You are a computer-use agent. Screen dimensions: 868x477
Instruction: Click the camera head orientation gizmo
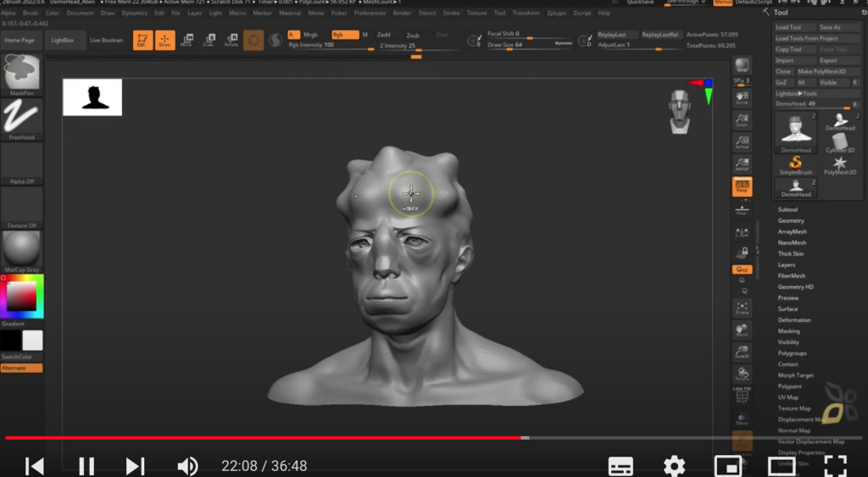click(x=679, y=113)
